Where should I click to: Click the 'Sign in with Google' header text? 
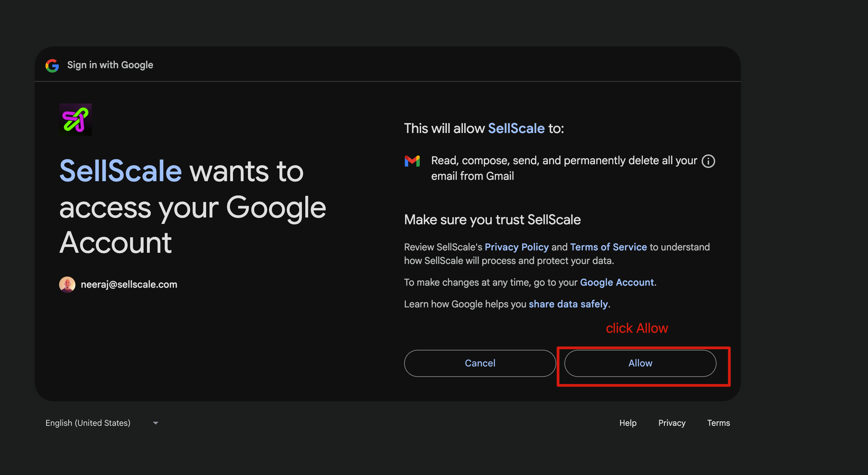[x=110, y=65]
